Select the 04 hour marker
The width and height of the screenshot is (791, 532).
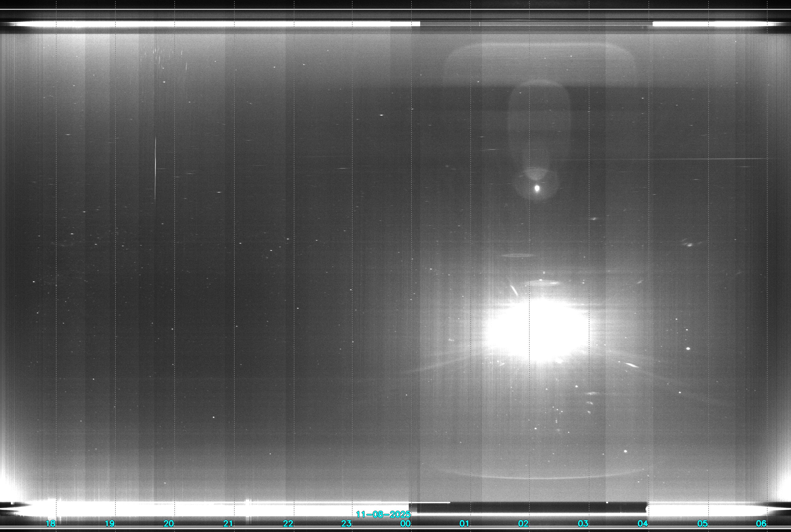coord(643,523)
